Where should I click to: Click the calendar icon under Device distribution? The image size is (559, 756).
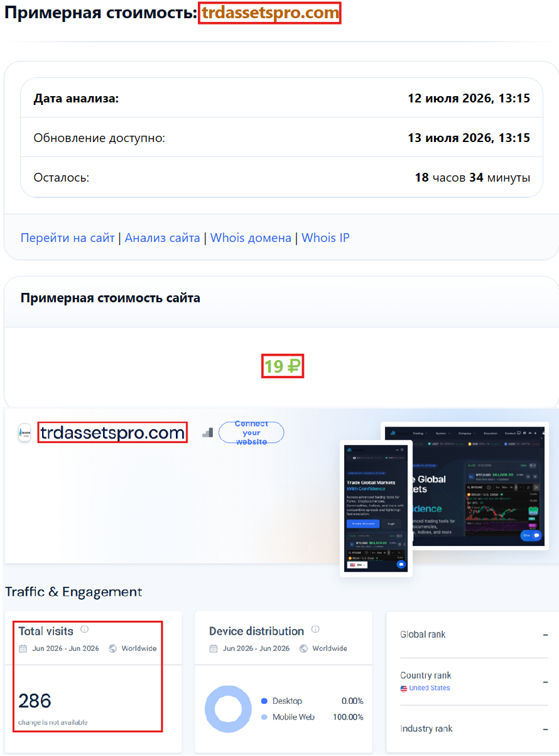214,649
